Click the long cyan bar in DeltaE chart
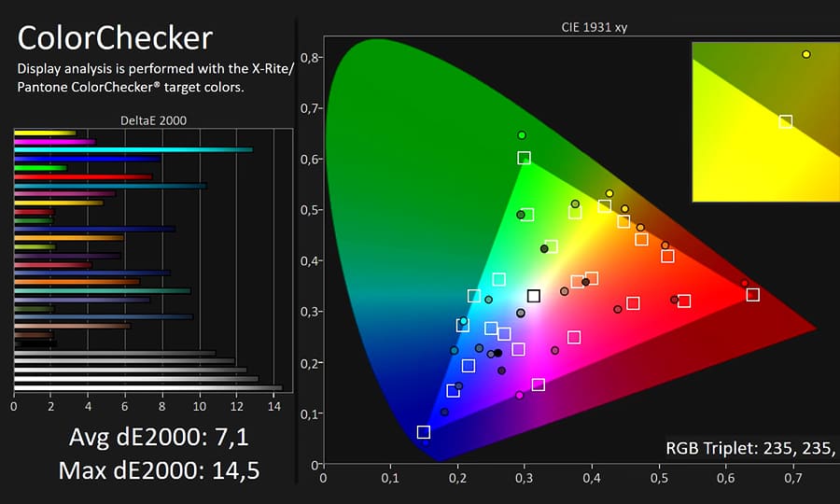The height and width of the screenshot is (504, 840). pyautogui.click(x=133, y=149)
